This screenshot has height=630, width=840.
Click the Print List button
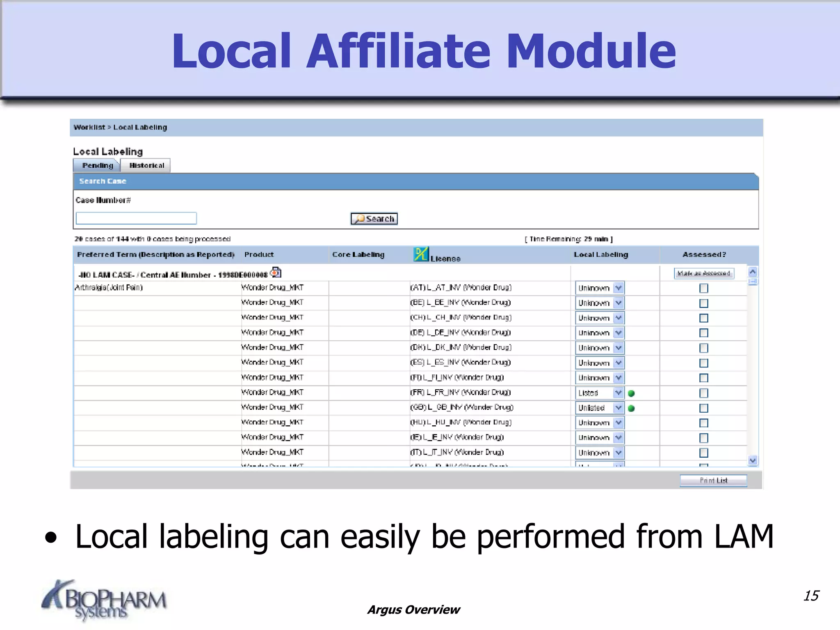point(713,480)
